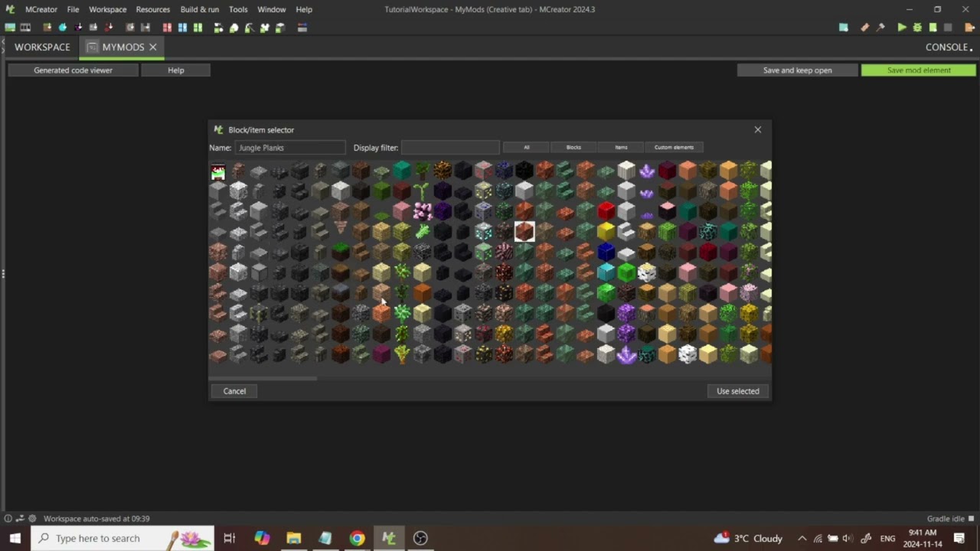Click the green Save mod element button
Viewport: 980px width, 551px height.
pyautogui.click(x=919, y=70)
